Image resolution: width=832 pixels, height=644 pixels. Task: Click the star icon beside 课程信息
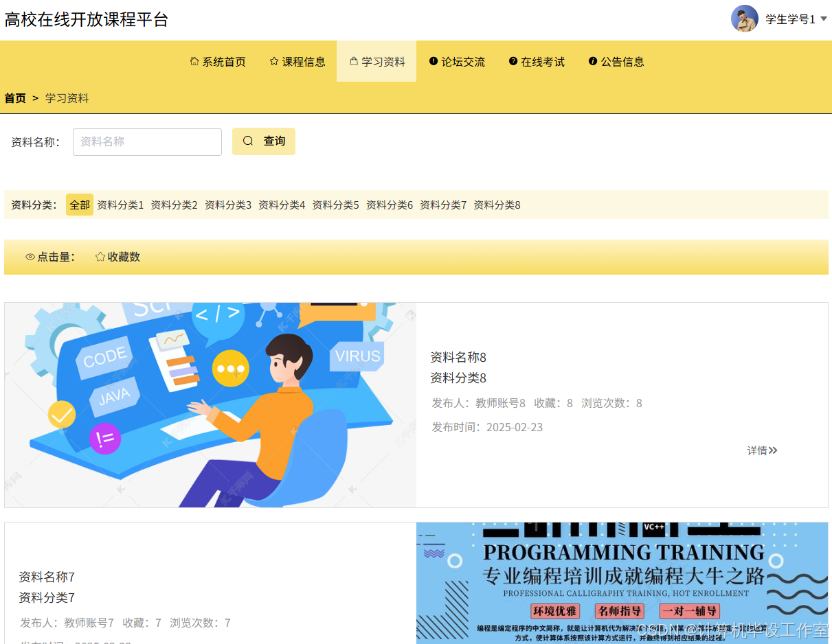[x=274, y=61]
